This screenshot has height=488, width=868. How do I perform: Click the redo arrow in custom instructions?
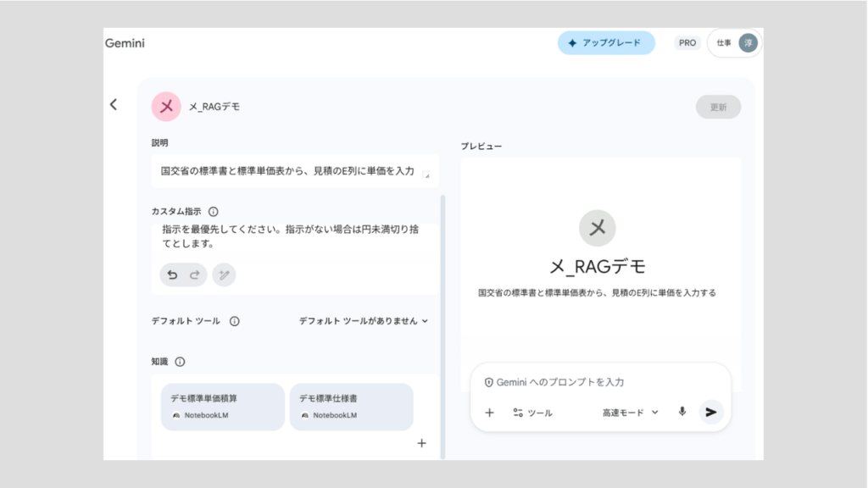[194, 274]
